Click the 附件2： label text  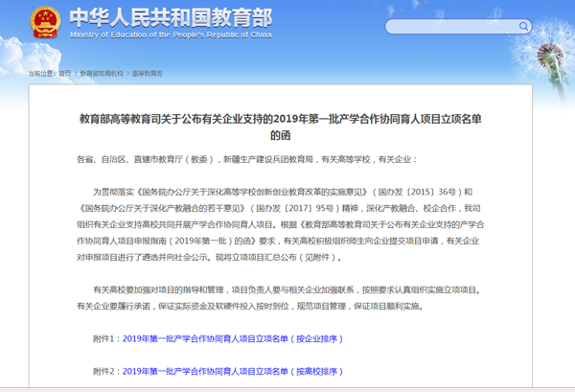(x=107, y=370)
